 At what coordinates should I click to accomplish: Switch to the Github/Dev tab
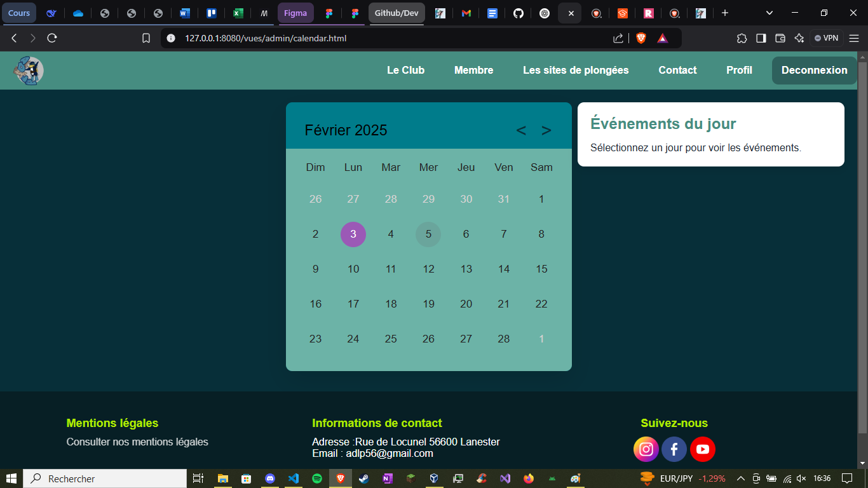(x=397, y=13)
